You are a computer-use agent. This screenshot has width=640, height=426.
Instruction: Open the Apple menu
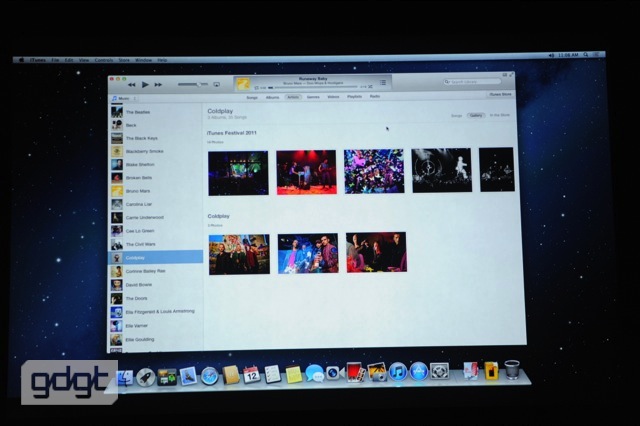click(21, 60)
